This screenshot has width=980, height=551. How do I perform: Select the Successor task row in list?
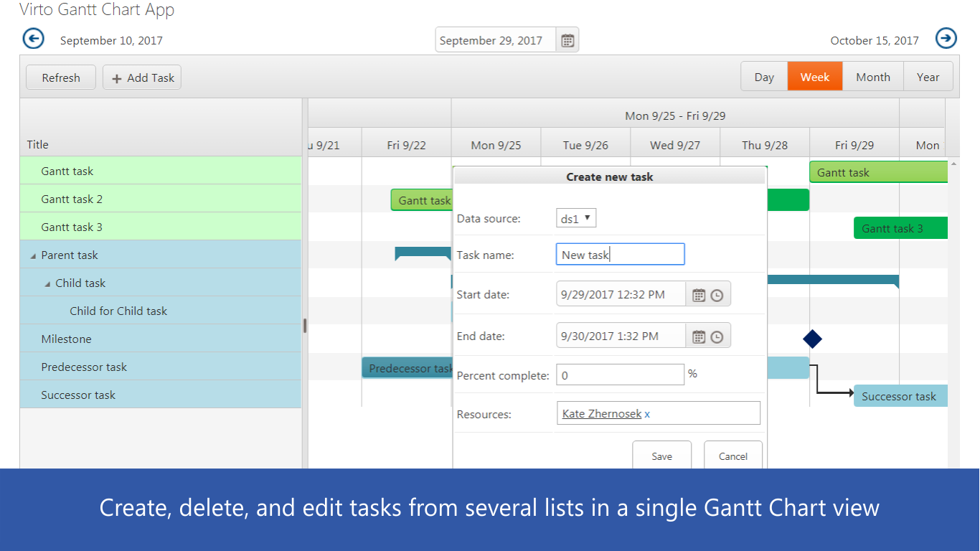tap(161, 395)
